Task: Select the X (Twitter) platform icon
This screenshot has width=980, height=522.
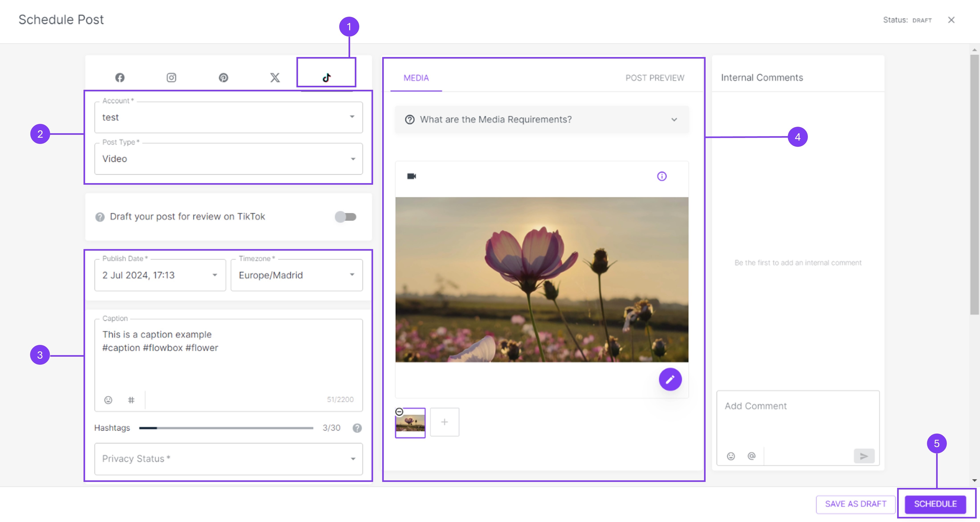Action: click(x=275, y=78)
